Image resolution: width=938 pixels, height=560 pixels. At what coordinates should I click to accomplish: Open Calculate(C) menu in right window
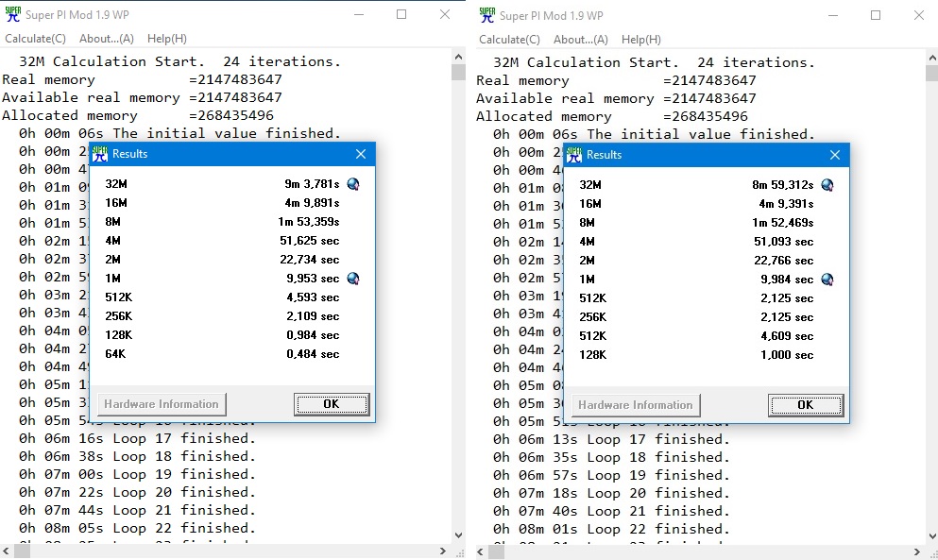point(509,40)
